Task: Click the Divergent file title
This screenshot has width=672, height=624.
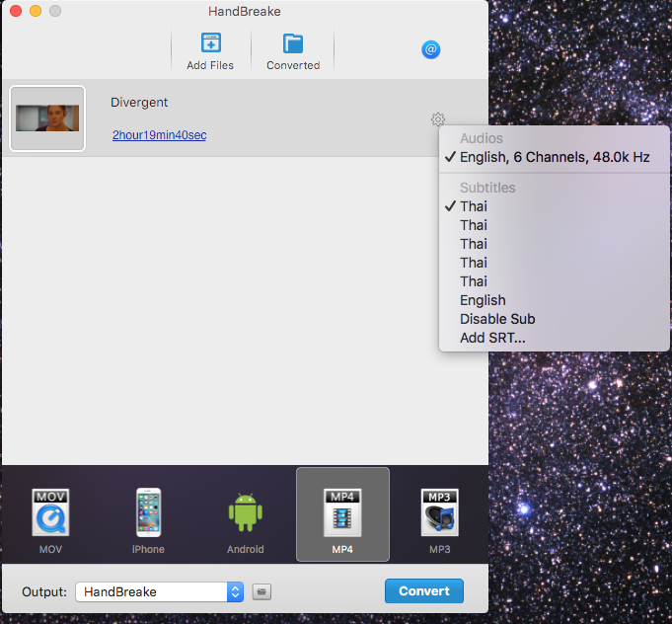Action: tap(139, 103)
